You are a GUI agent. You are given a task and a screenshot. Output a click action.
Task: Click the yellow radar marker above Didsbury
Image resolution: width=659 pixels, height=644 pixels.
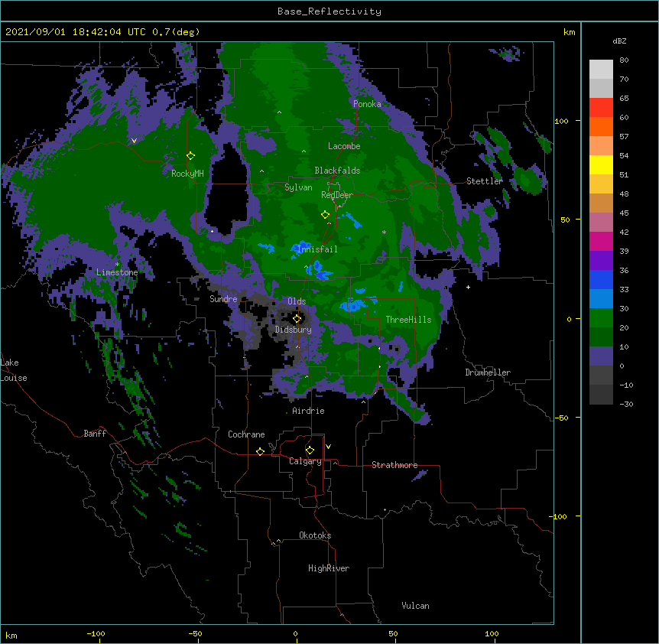pos(297,319)
